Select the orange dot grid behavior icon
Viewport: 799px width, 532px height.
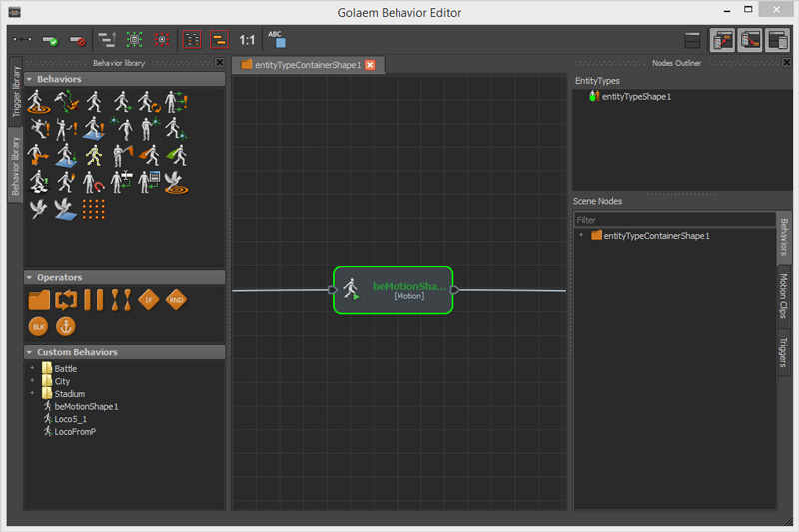pyautogui.click(x=94, y=209)
